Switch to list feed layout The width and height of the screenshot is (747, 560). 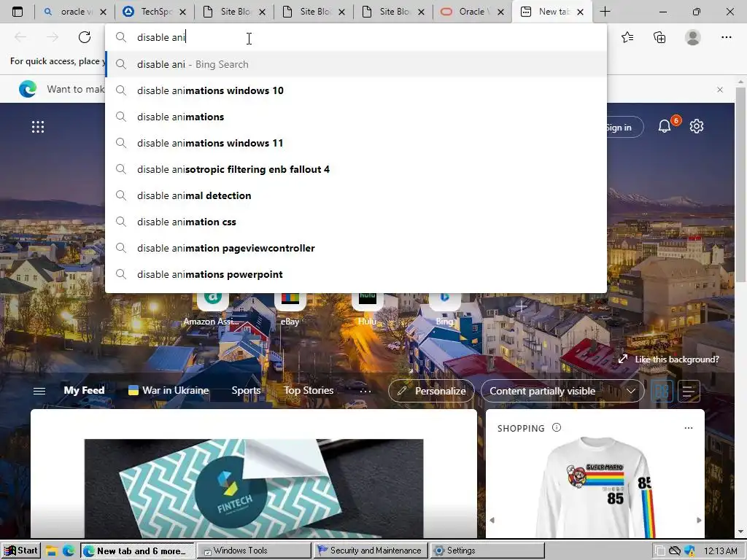(689, 391)
